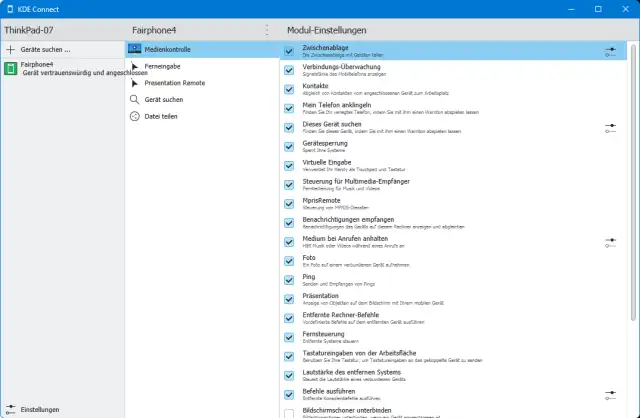Click the magnifier icon for Gerät suchen
Viewport: 640px width, 418px height.
[134, 100]
